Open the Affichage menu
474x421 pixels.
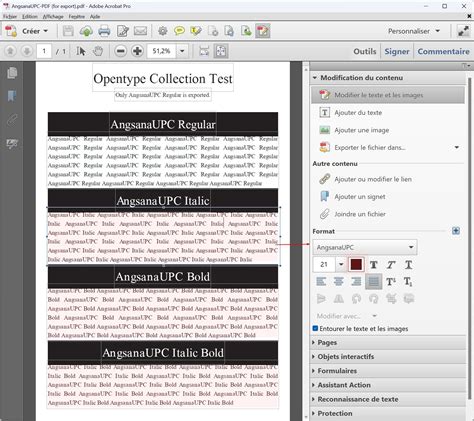(x=53, y=16)
